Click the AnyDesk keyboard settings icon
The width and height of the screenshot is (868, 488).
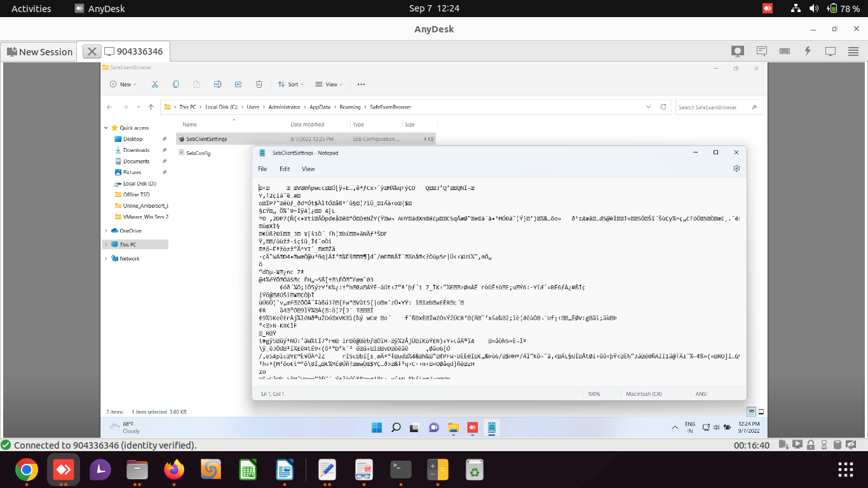pyautogui.click(x=784, y=50)
